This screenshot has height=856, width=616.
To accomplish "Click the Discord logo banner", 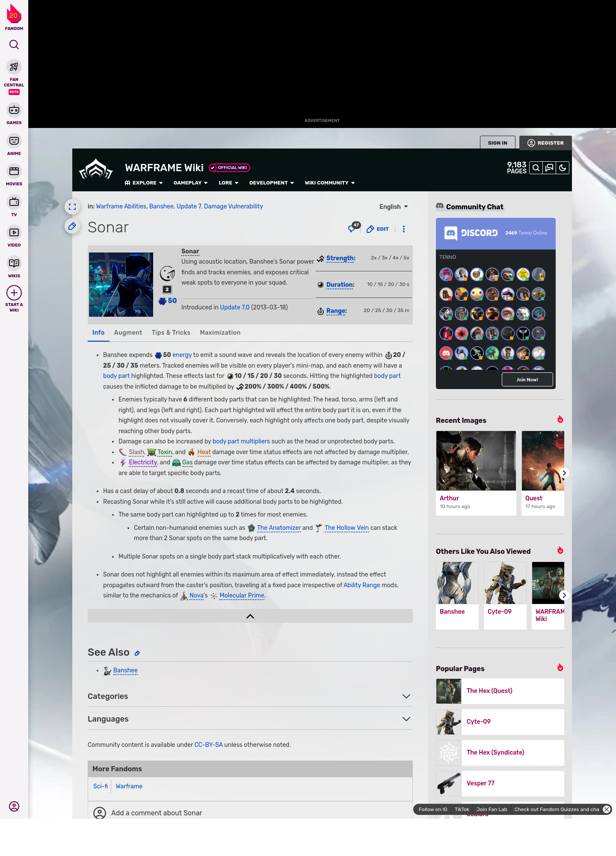I will 471,233.
